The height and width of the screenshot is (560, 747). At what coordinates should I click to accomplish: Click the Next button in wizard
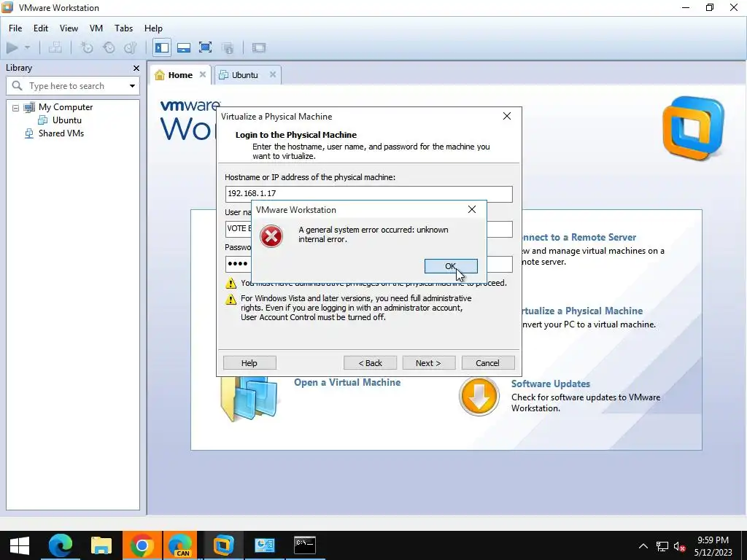429,363
